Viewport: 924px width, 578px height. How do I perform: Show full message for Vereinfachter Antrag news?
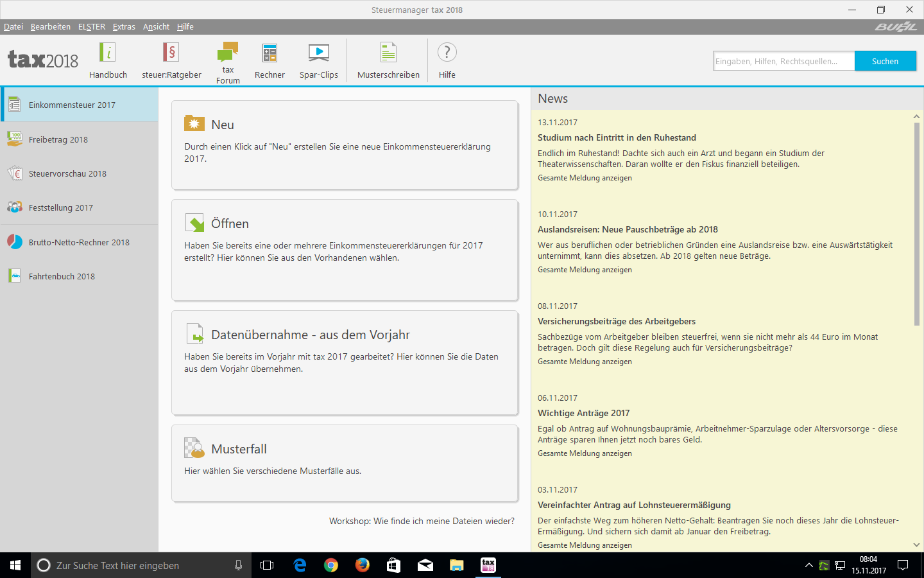click(585, 545)
